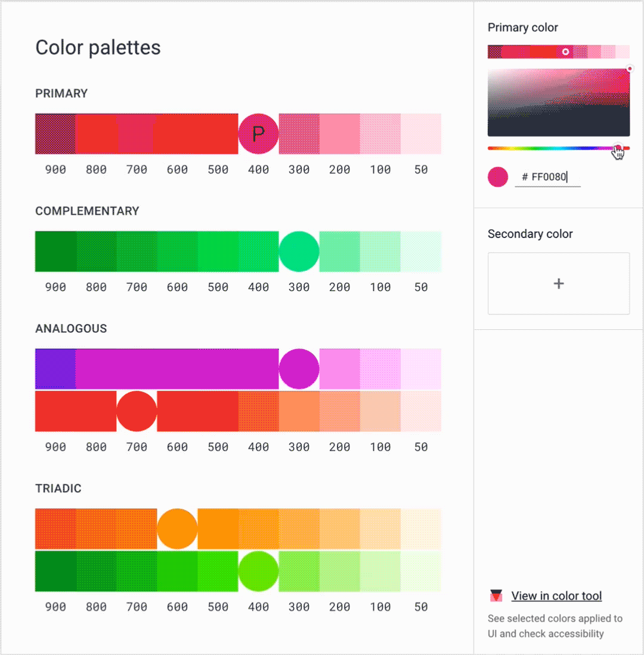Select the circular P swatch in Primary palette

[x=258, y=134]
